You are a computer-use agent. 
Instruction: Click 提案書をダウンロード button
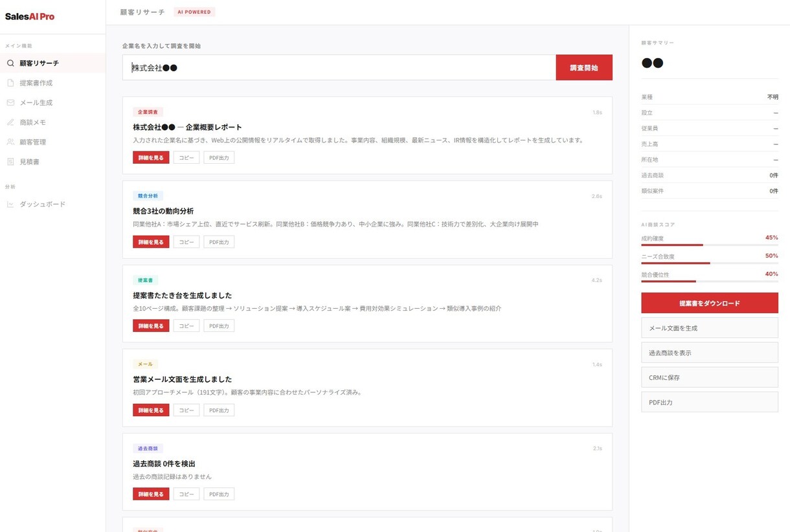[x=710, y=303]
